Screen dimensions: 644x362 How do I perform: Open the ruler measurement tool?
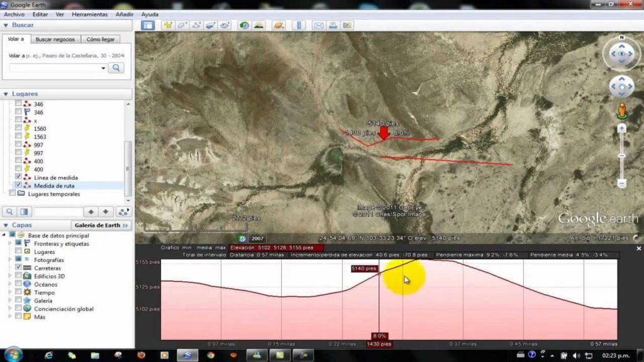coord(299,26)
